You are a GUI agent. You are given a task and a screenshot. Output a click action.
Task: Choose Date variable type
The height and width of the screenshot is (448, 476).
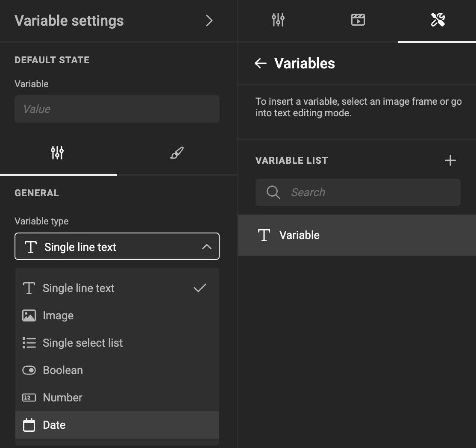pos(117,425)
